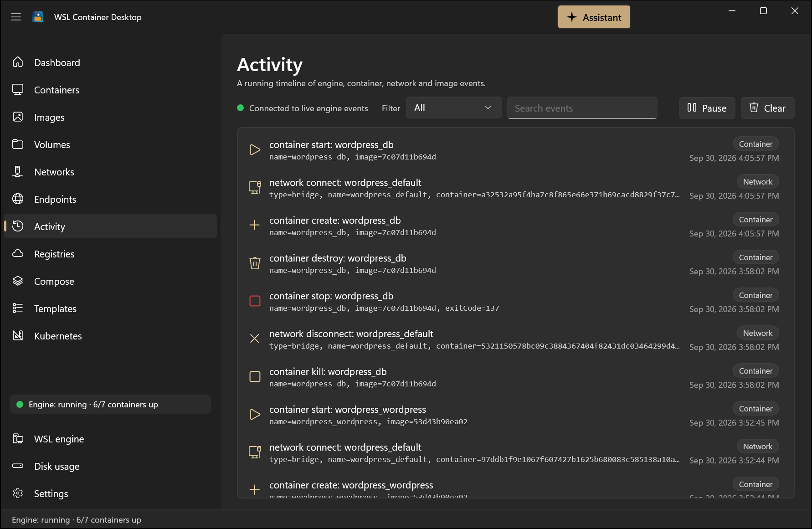The image size is (812, 529).
Task: Pause the live event stream
Action: pos(707,108)
